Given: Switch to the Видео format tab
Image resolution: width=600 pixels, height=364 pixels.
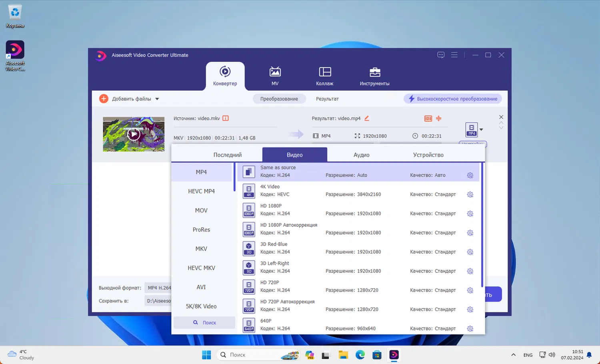Looking at the screenshot, I should click(x=295, y=155).
